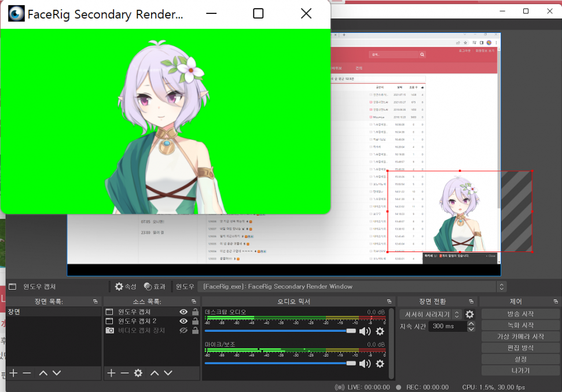Viewport: 562px width, 392px height.
Task: Click bookmark star in previewed browser toolbar
Action: tap(465, 43)
